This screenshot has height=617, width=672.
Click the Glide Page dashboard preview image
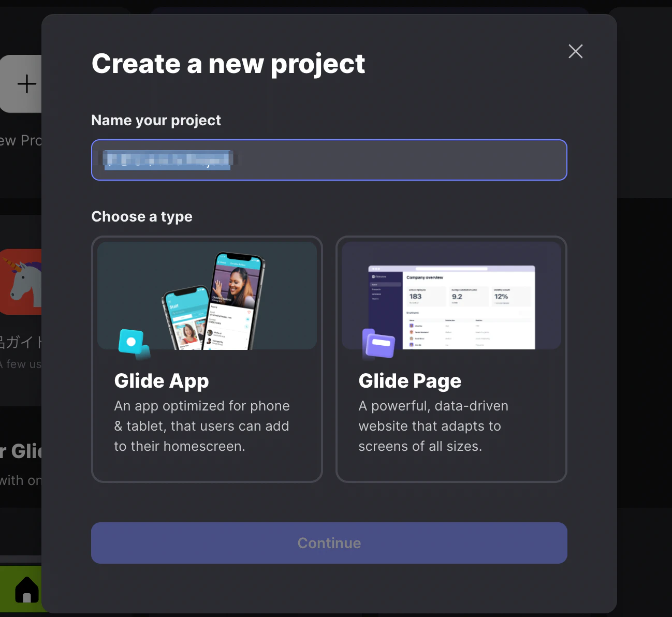(451, 296)
